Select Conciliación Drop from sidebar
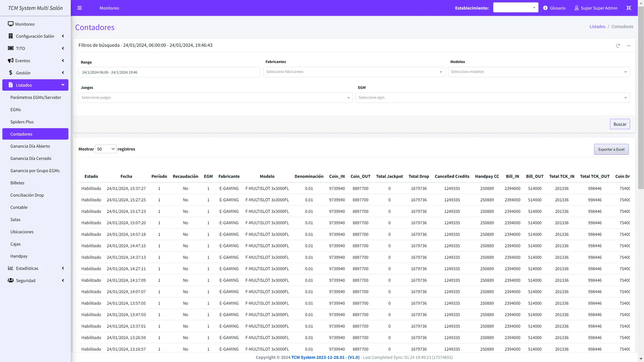 click(27, 195)
